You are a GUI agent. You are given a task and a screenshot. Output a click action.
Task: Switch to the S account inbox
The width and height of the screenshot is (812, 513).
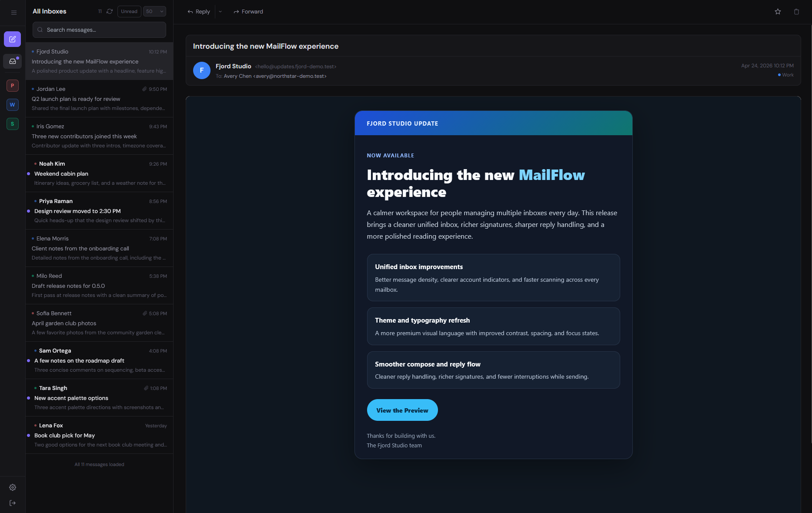[12, 123]
